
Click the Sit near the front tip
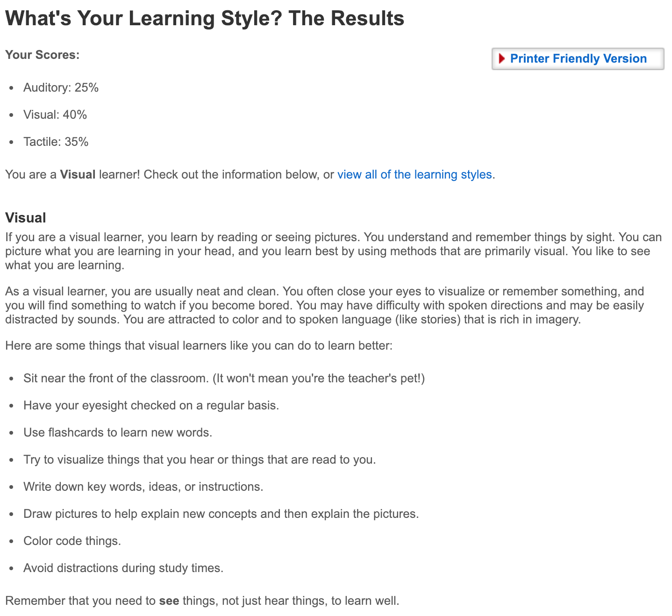[x=224, y=378]
